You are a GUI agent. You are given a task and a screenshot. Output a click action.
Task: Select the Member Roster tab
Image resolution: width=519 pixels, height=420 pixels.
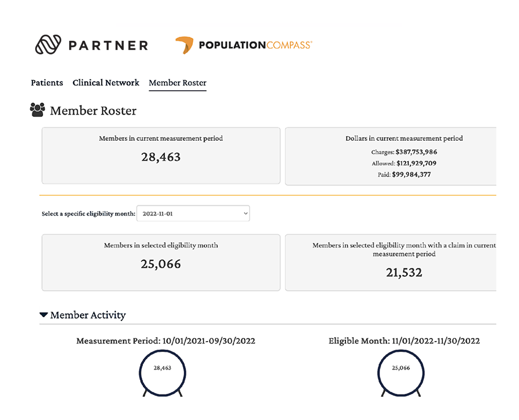(x=178, y=83)
